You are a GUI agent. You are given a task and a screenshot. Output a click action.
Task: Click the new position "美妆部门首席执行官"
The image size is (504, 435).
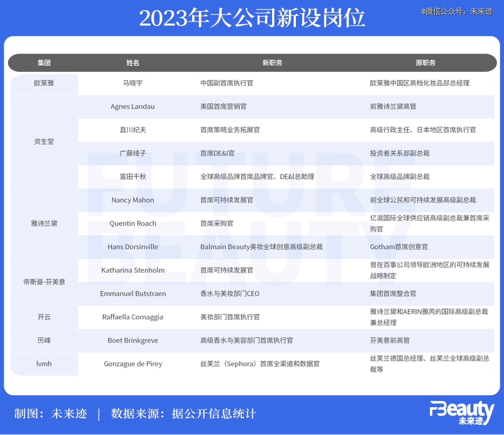(x=230, y=317)
